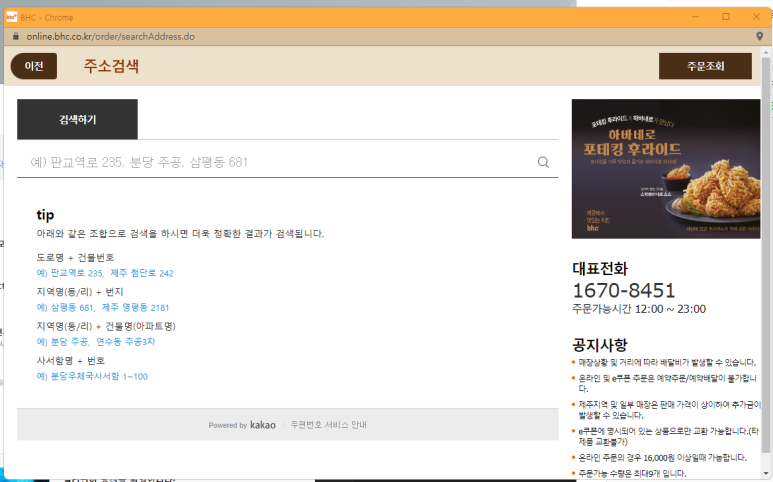Click notice about e쿠폰 상품 교환
This screenshot has width=773, height=482.
[668, 437]
